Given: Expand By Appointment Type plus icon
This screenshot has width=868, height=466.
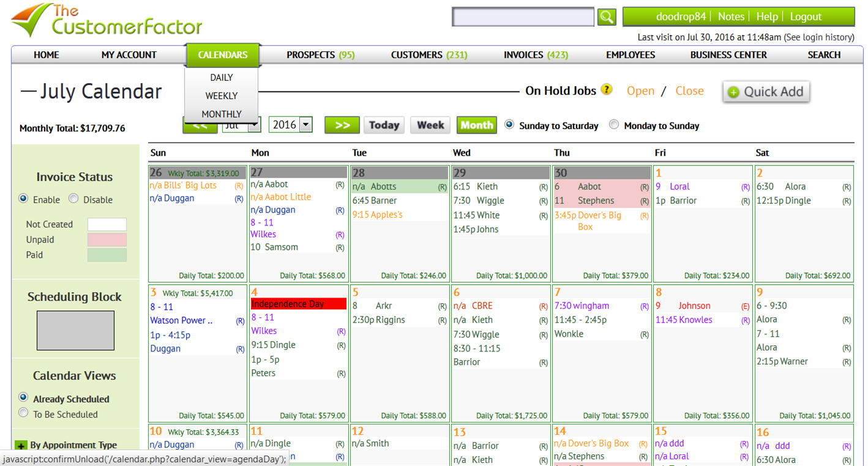Looking at the screenshot, I should pos(21,446).
